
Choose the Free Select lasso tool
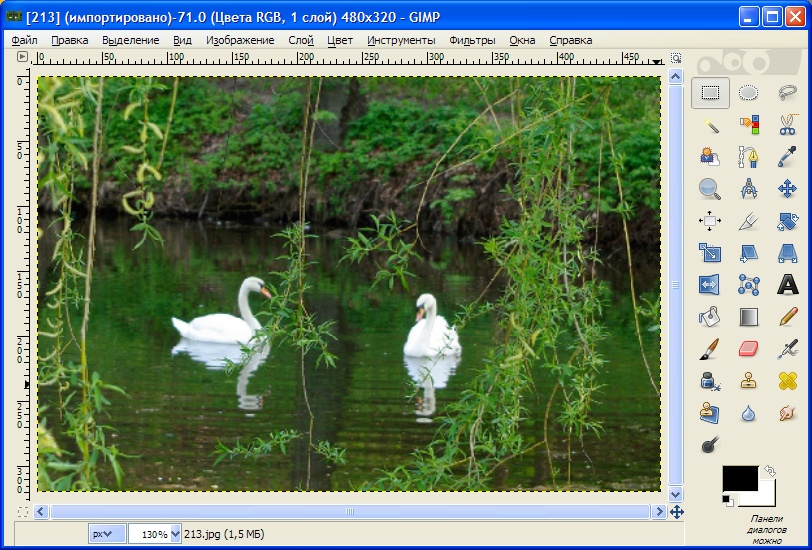pos(787,93)
